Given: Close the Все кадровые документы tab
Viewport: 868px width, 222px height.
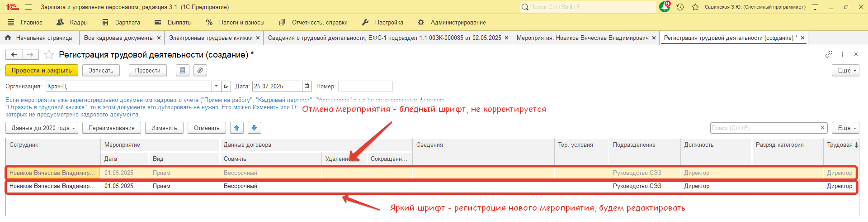Looking at the screenshot, I should (x=159, y=38).
